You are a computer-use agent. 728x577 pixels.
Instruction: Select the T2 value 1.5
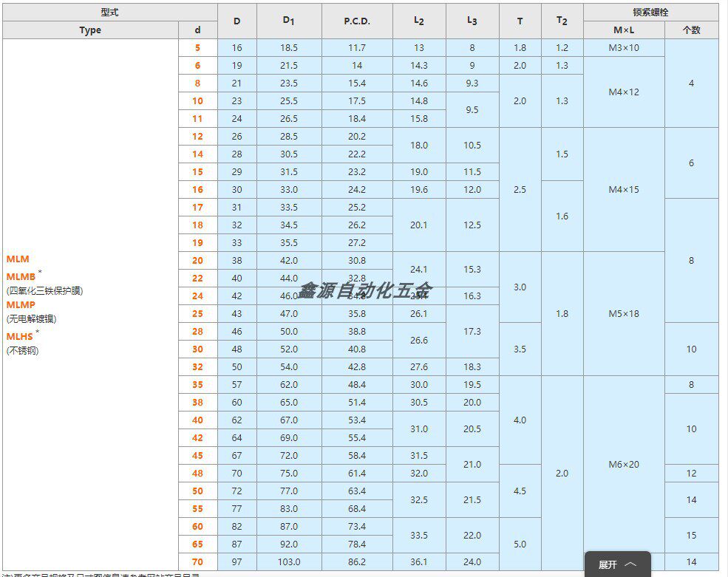tap(562, 154)
